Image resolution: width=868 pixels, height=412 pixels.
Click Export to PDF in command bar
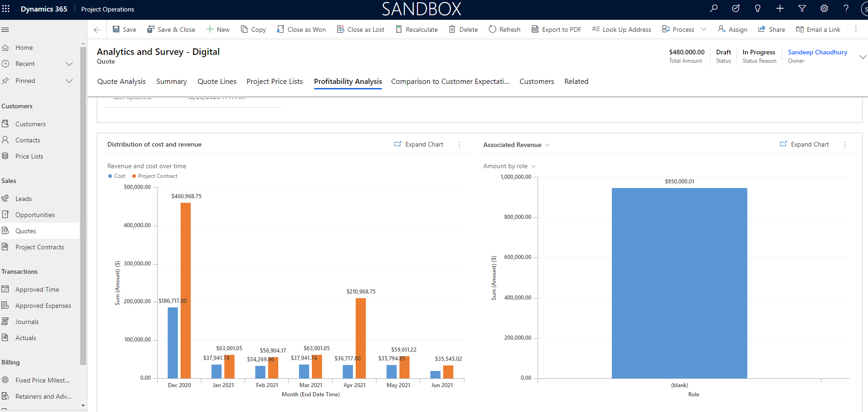coord(556,29)
